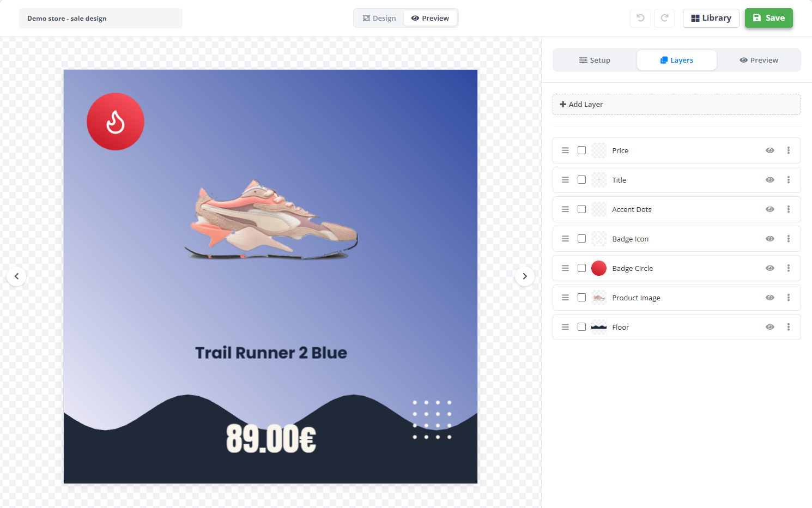
Task: Open the Title layer options menu
Action: point(789,180)
